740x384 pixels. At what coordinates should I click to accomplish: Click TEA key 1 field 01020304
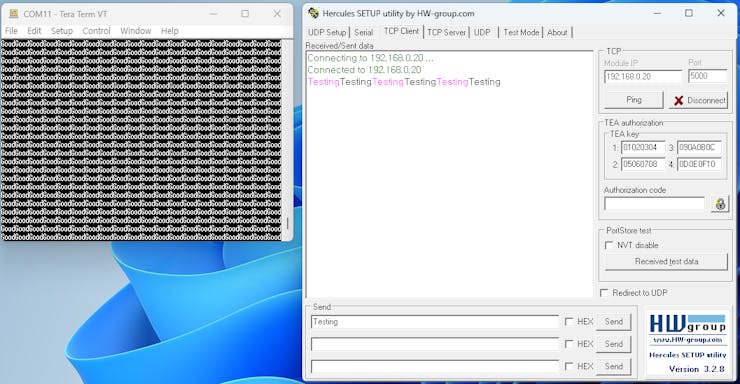[x=643, y=148]
